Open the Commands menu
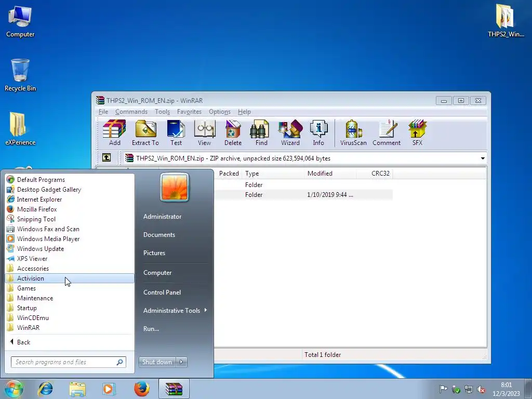This screenshot has width=532, height=399. point(131,112)
